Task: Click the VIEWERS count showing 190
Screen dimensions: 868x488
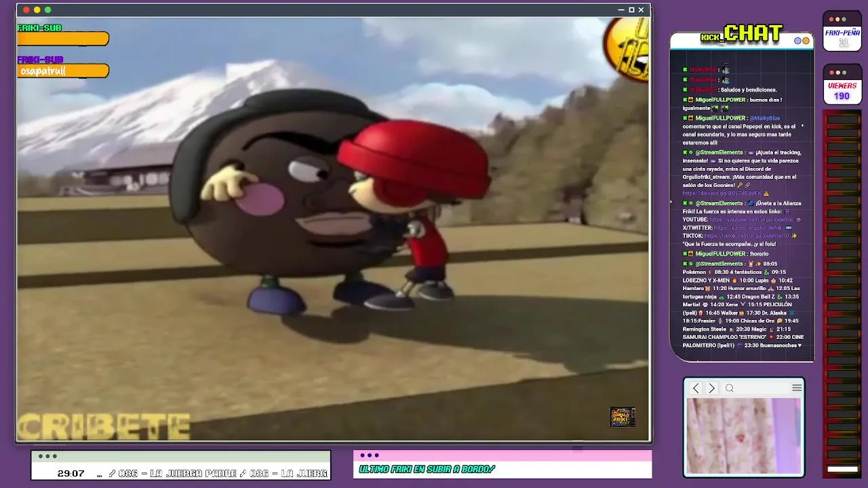Action: pos(842,96)
